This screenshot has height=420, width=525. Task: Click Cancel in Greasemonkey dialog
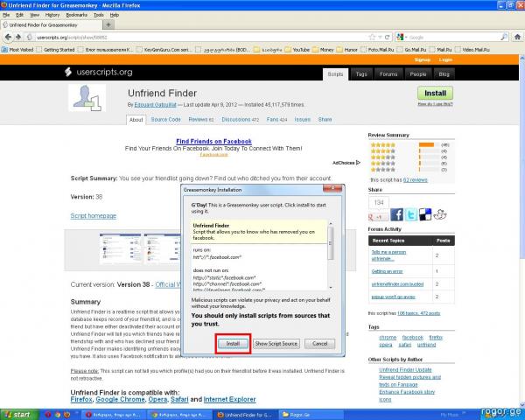tap(319, 344)
